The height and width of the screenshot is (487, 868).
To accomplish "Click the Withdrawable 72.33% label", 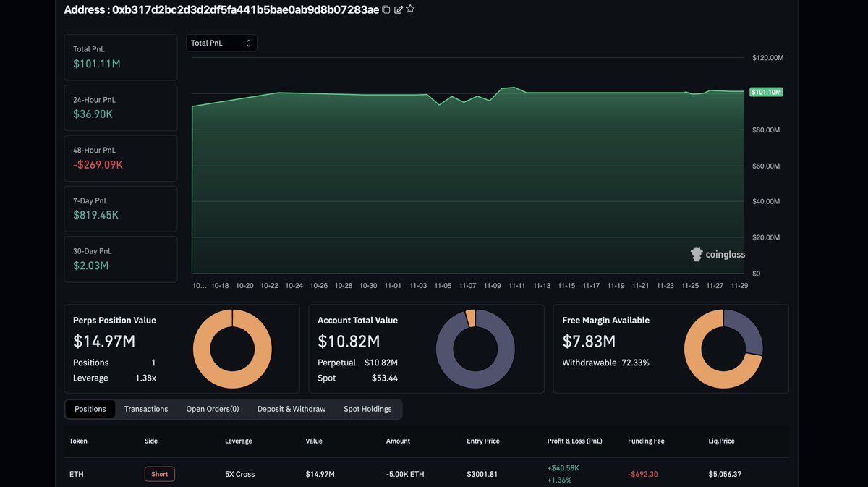I will click(605, 363).
